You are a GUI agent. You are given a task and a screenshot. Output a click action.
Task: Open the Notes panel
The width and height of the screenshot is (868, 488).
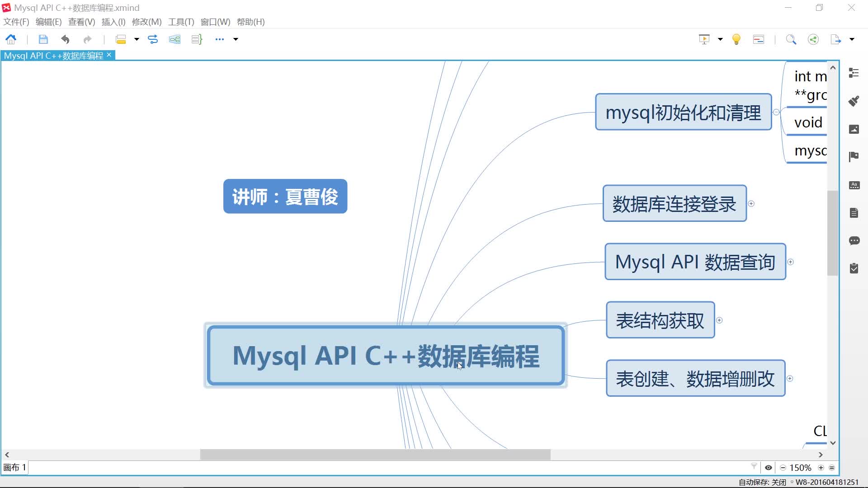click(x=854, y=213)
